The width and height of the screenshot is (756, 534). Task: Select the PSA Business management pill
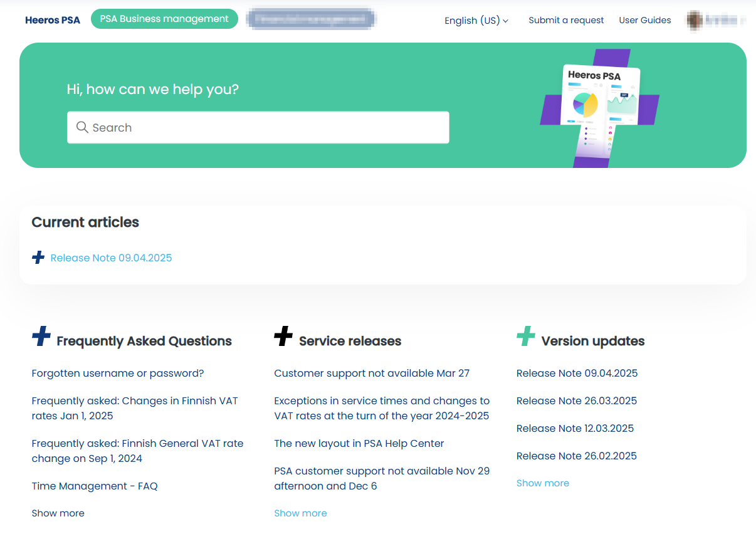pyautogui.click(x=164, y=19)
